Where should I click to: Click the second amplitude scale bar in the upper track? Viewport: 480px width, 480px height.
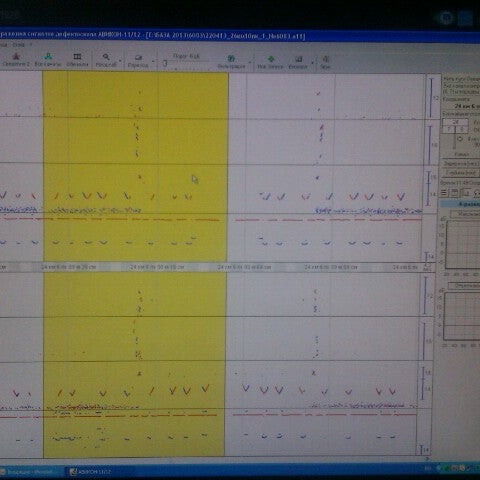[430, 145]
